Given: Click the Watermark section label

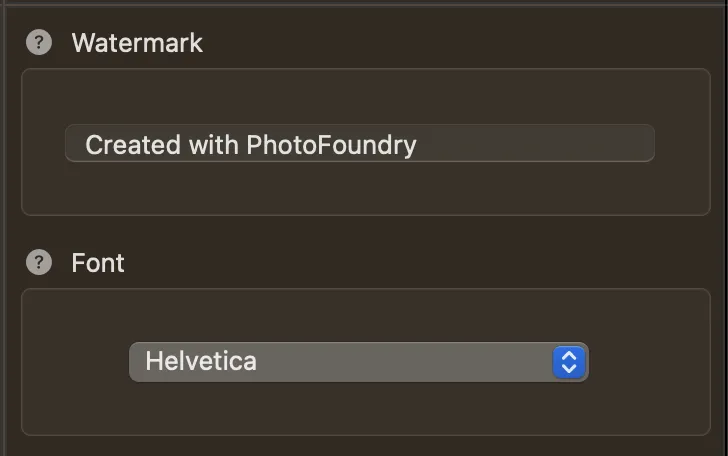Looking at the screenshot, I should click(137, 43).
